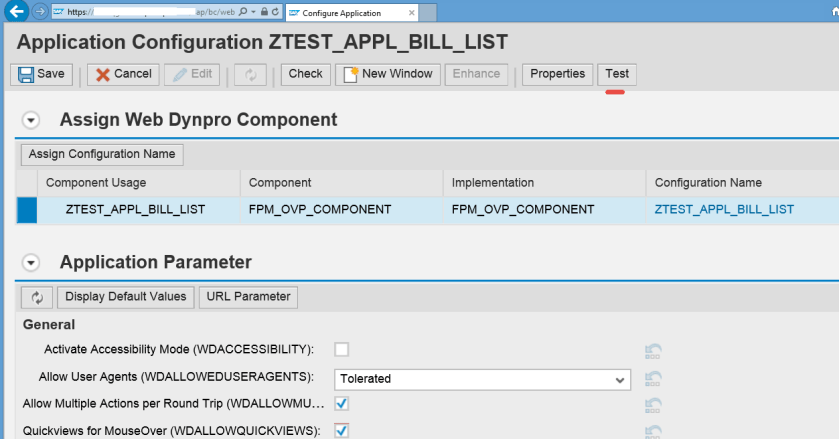Image resolution: width=839 pixels, height=439 pixels.
Task: Open the Allow User Agents dropdown
Action: (x=620, y=379)
